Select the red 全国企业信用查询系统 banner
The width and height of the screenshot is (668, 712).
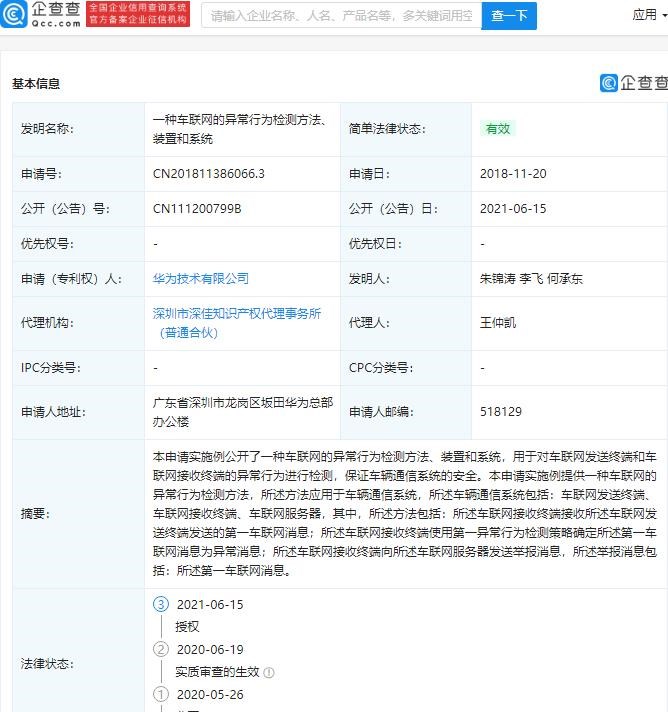point(138,14)
